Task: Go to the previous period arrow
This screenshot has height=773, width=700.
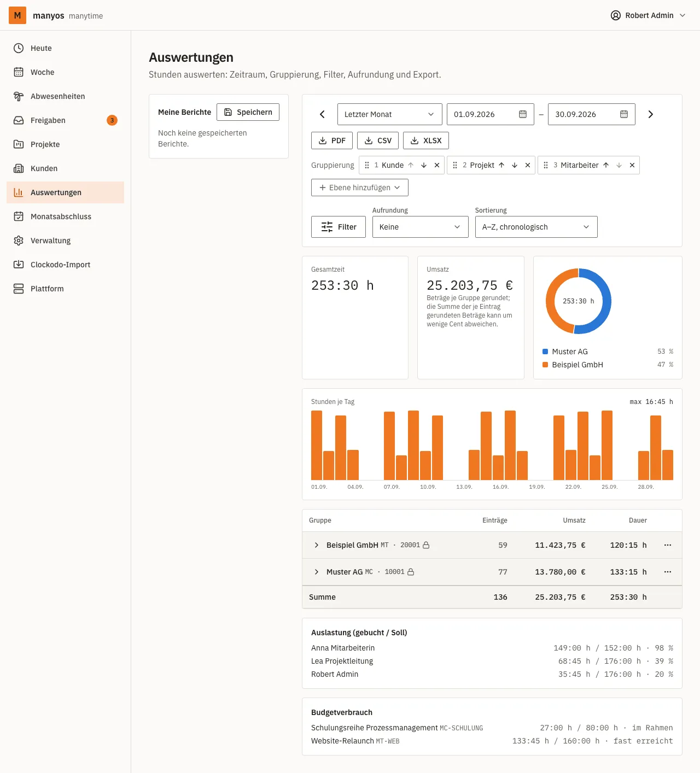Action: point(322,114)
